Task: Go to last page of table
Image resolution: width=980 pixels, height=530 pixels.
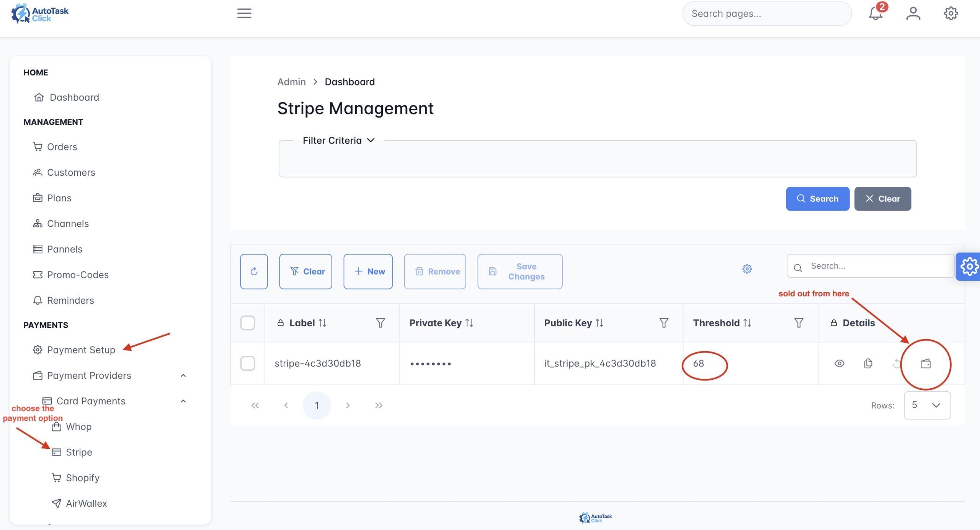Action: coord(379,405)
